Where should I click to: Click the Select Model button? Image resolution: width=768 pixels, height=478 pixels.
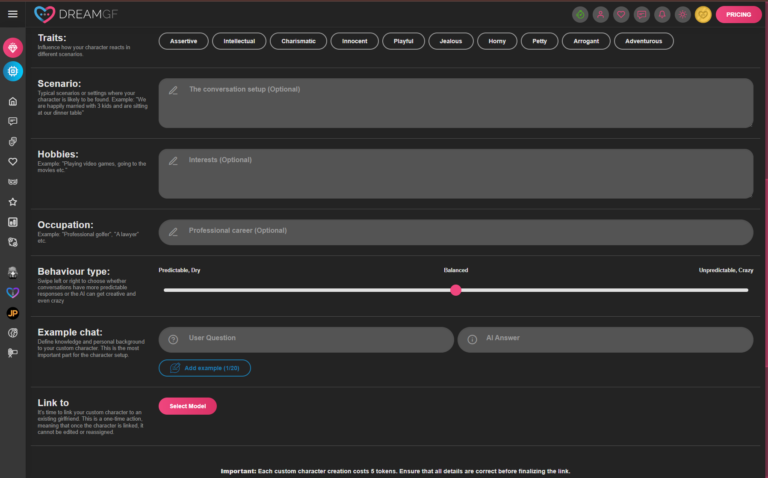point(187,406)
